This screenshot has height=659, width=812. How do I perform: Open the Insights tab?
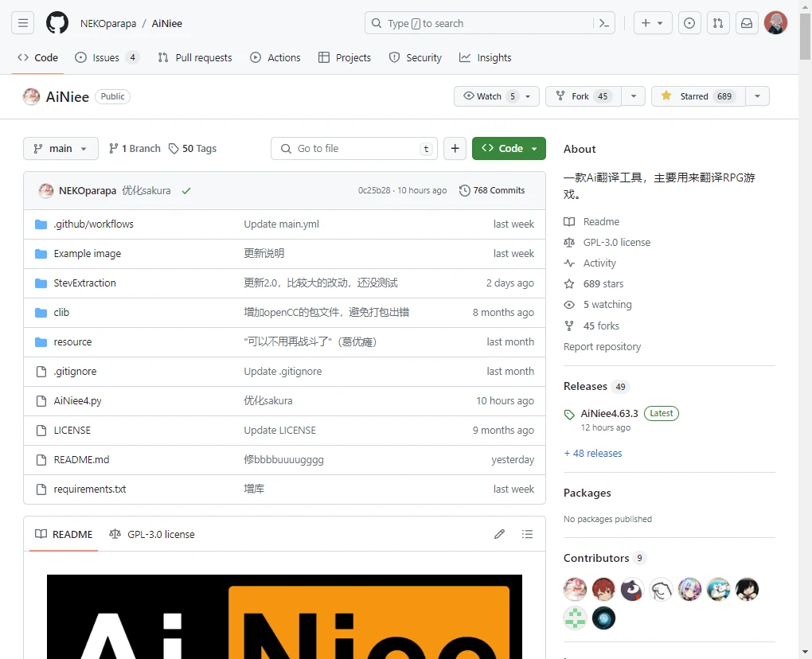pyautogui.click(x=486, y=57)
